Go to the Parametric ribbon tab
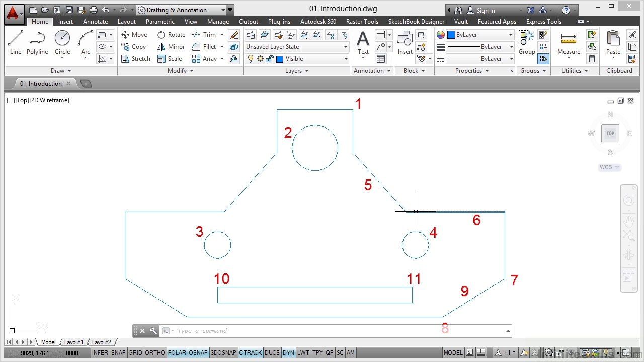Screen dimensions: 644x362 (x=160, y=22)
